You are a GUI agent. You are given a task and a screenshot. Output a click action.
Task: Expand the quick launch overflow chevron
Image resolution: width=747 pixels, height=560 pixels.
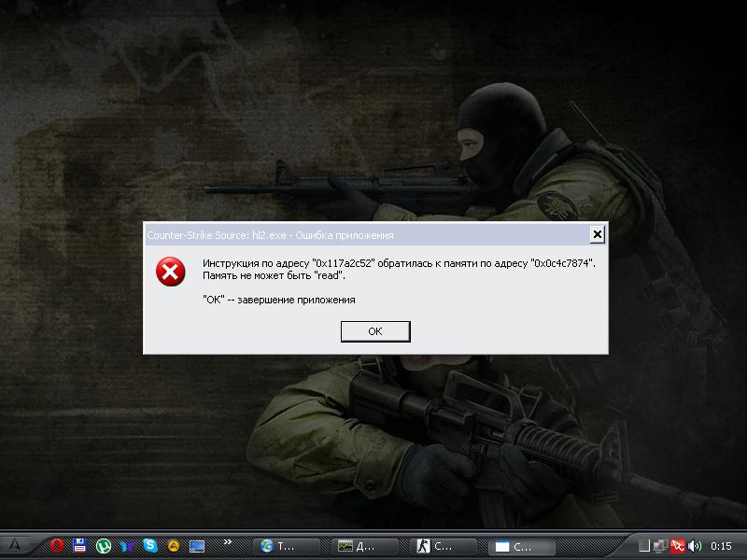(228, 542)
